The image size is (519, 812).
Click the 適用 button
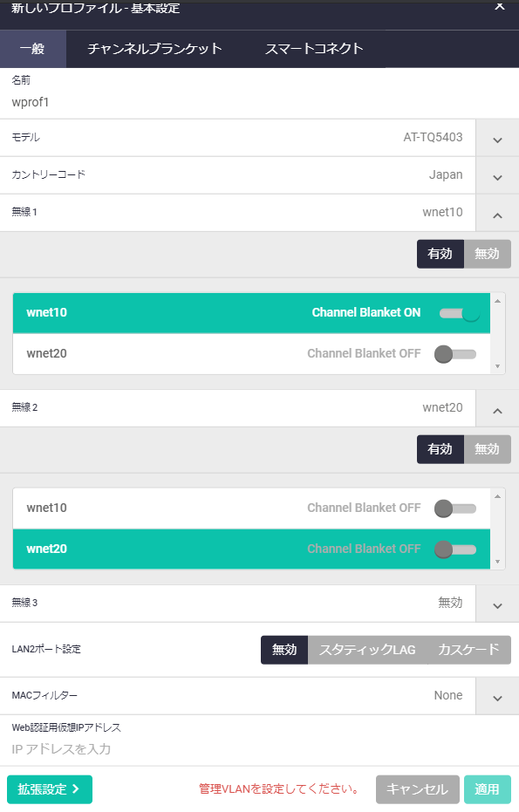point(488,789)
